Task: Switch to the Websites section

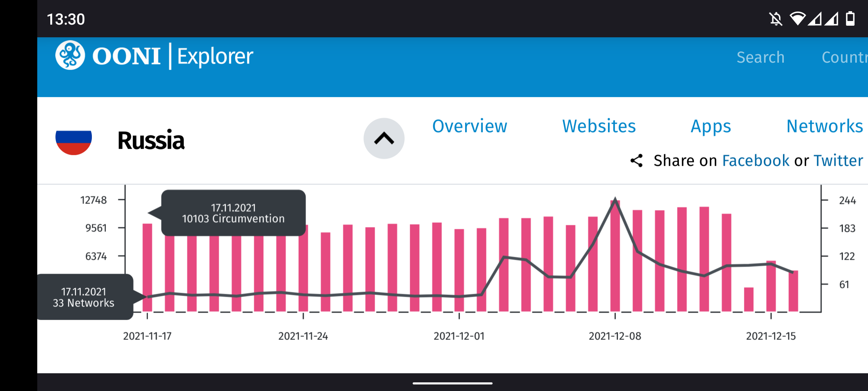Action: [x=599, y=126]
